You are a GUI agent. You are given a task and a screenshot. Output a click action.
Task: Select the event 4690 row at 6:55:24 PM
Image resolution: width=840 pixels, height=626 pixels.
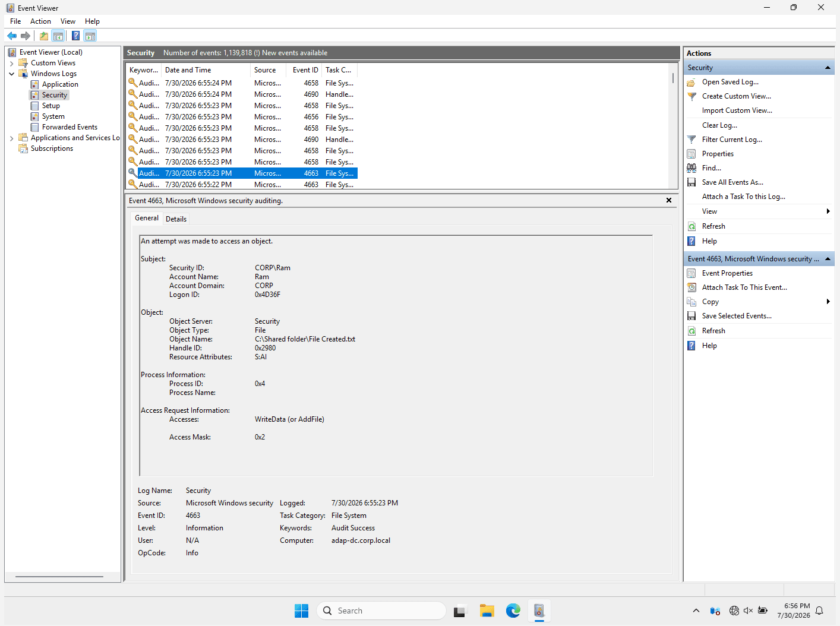tap(242, 94)
